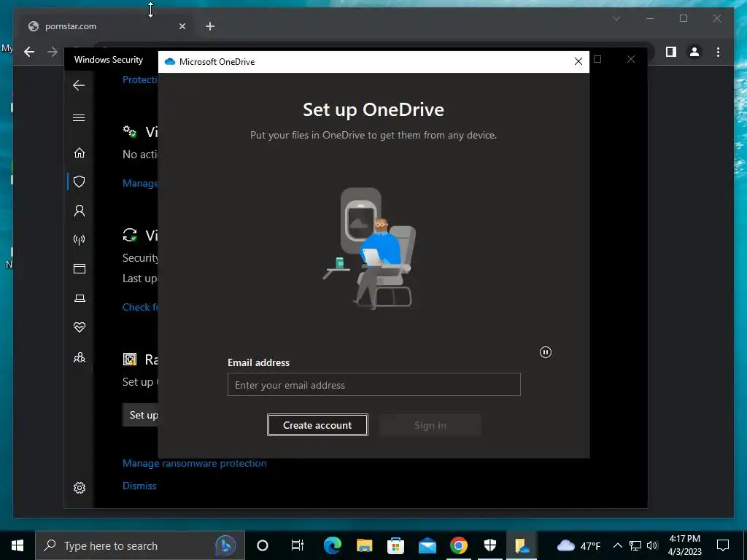Open Windows Security settings gear
This screenshot has width=747, height=560.
click(x=79, y=488)
